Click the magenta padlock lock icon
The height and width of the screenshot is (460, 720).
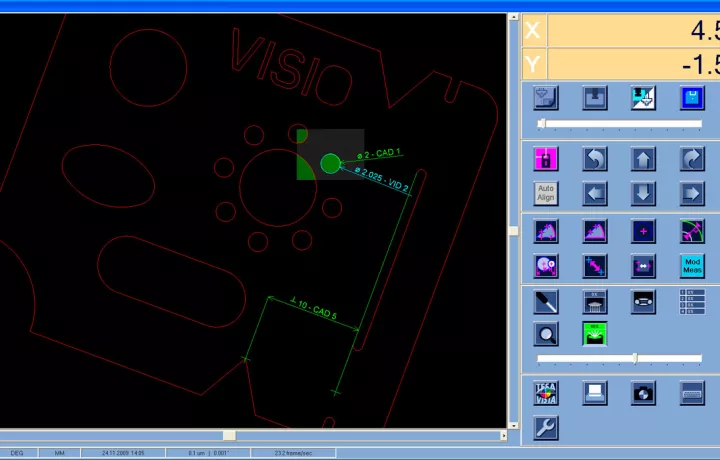[x=546, y=159]
